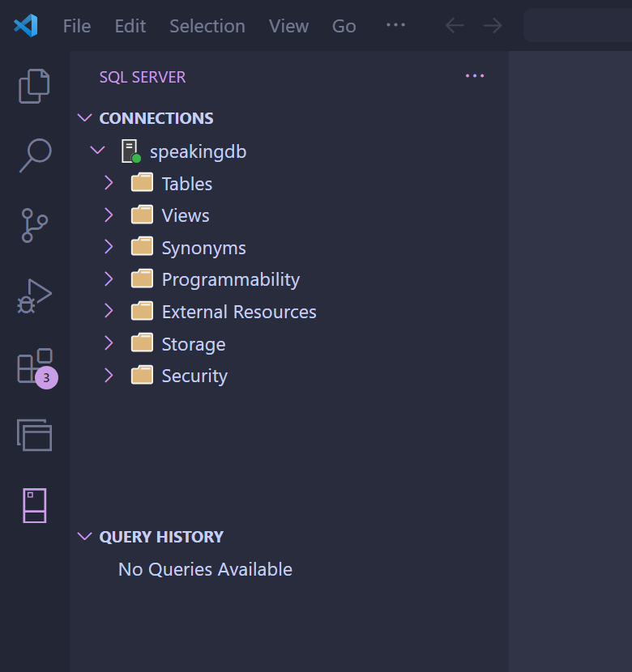Open the Run and Debug view
The width and height of the screenshot is (632, 672).
pos(34,296)
